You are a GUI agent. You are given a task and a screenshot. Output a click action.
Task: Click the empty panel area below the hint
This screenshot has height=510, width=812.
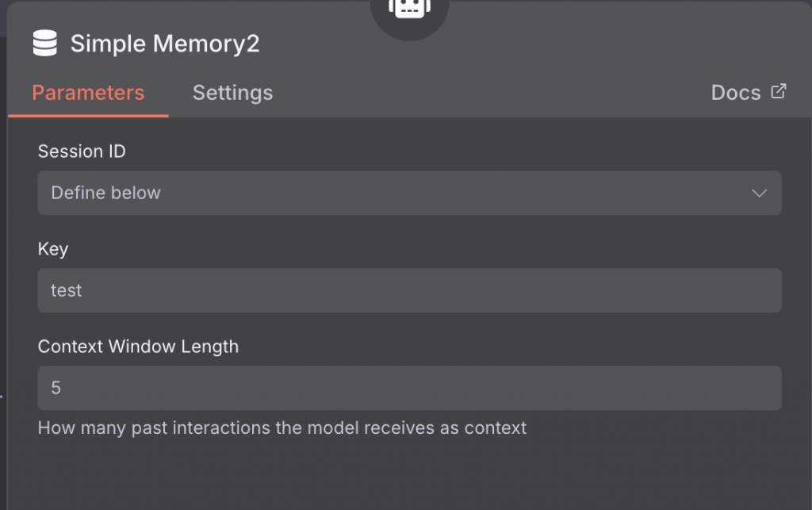pos(409,476)
